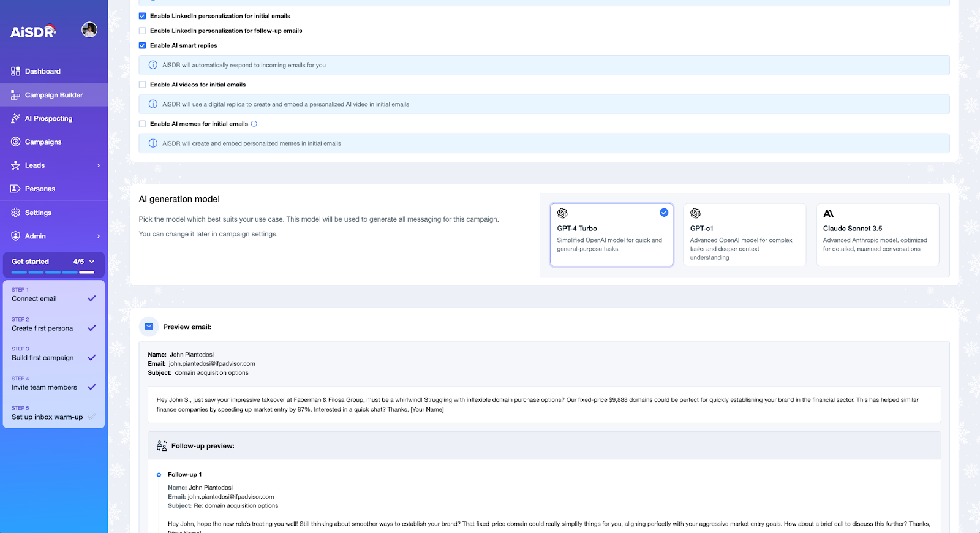Open the Dashboard menu item
This screenshot has width=980, height=533.
pyautogui.click(x=54, y=71)
